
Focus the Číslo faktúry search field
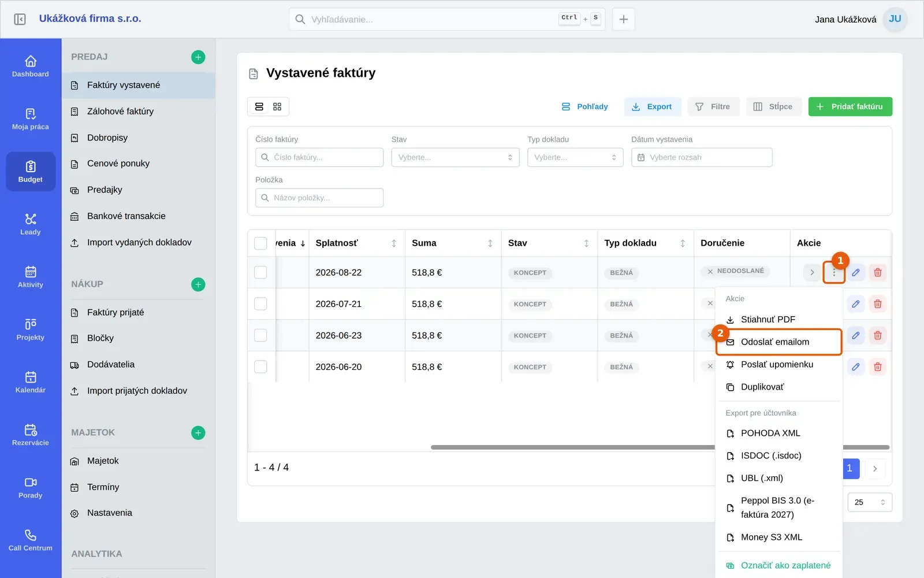click(319, 157)
